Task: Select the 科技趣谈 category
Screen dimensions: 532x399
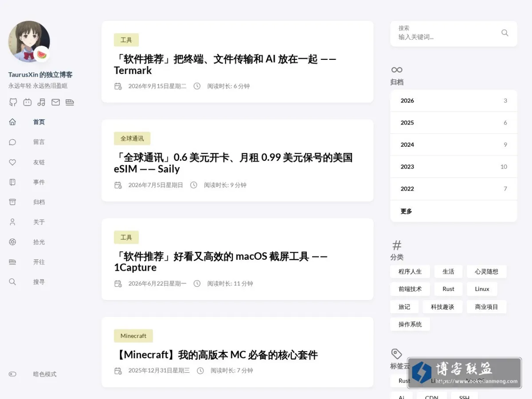Action: (x=442, y=307)
